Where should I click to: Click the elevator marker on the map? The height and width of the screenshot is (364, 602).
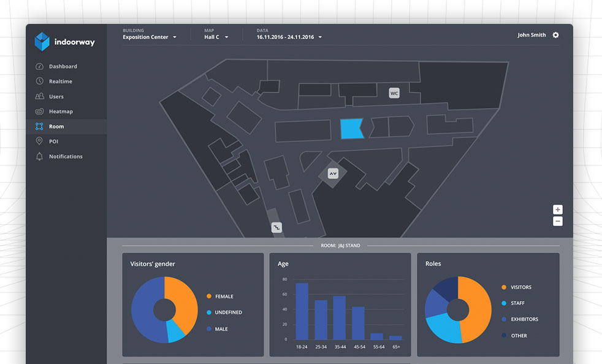[333, 173]
